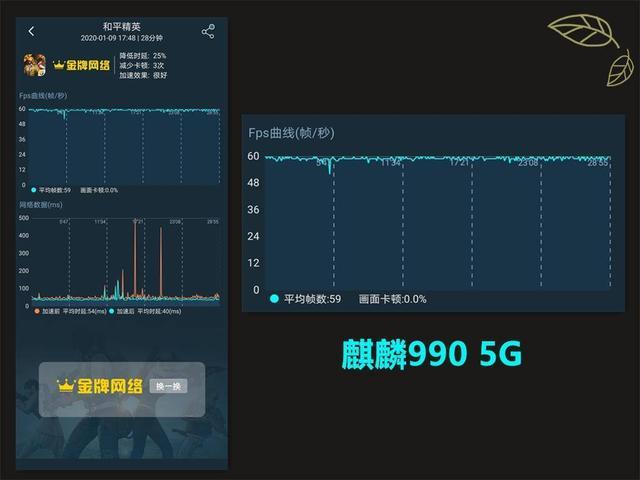The image size is (640, 480).
Task: Select the 11:34 marker in enlarged Fps chart
Action: pos(391,163)
